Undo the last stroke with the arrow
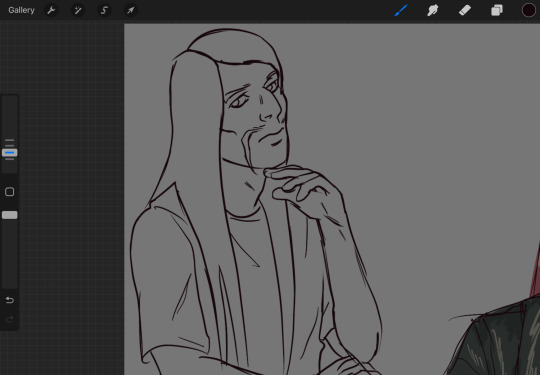The image size is (540, 375). pos(10,300)
